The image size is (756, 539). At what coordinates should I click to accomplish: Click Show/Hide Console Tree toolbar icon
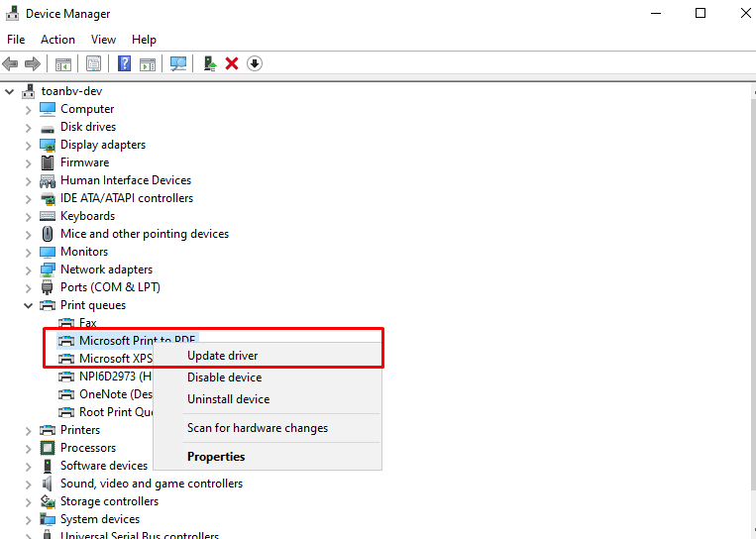(63, 63)
